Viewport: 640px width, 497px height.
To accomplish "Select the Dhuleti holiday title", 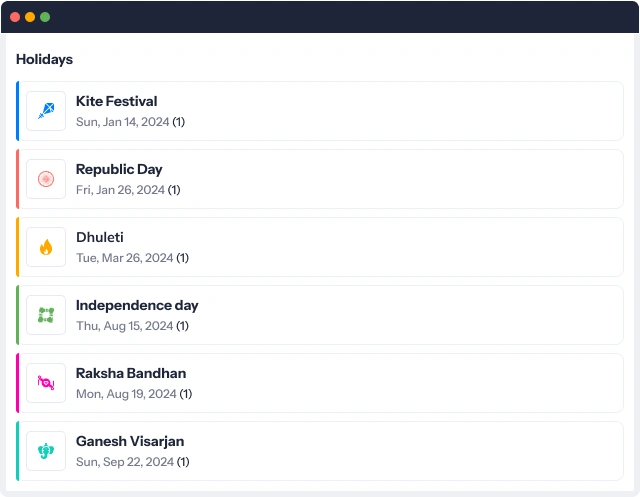I will coord(100,237).
